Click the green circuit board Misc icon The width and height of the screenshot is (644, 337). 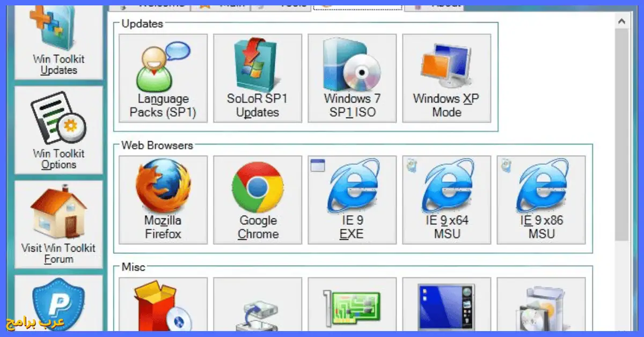pyautogui.click(x=352, y=304)
